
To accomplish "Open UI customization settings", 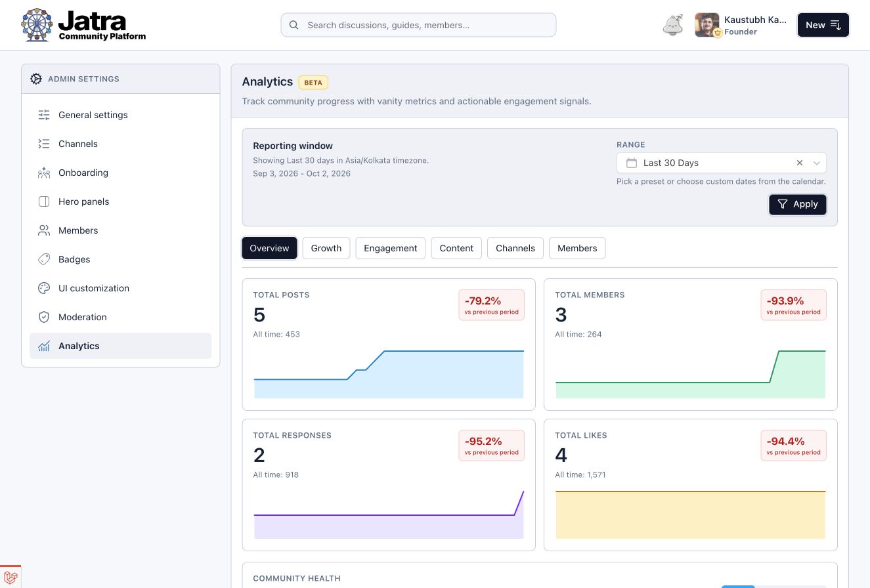I will click(x=121, y=288).
